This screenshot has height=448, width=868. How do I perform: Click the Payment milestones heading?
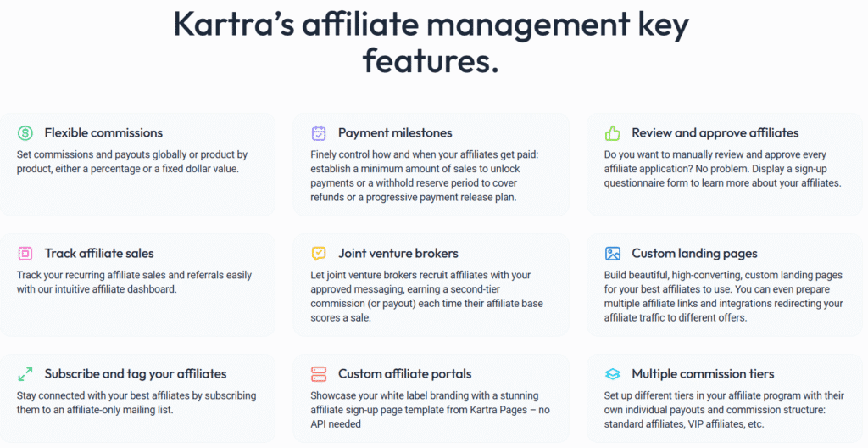[x=395, y=133]
